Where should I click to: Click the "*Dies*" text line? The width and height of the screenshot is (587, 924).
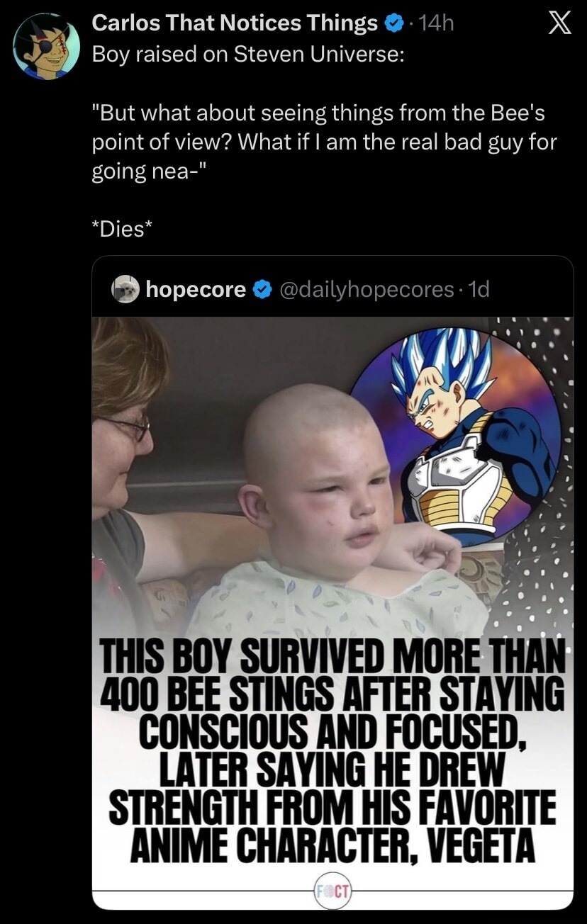(122, 229)
